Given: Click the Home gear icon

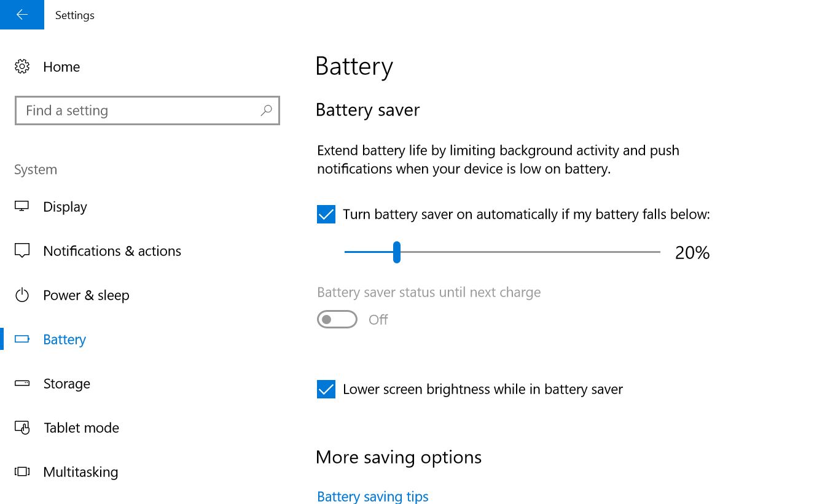Looking at the screenshot, I should pyautogui.click(x=22, y=66).
